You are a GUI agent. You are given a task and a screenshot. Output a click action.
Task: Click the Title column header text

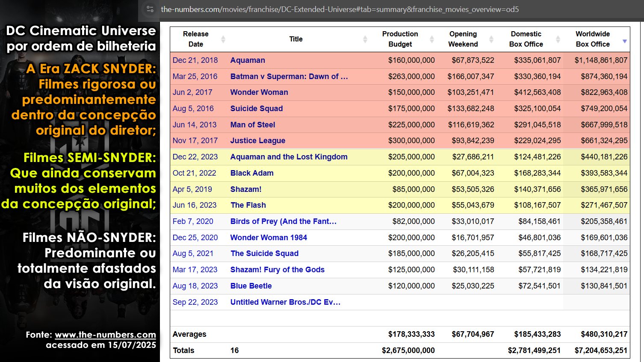click(x=296, y=39)
